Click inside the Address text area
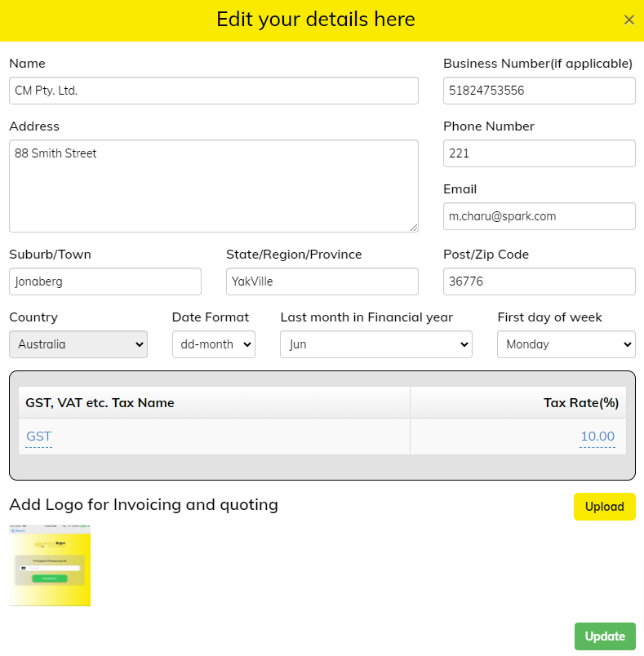This screenshot has width=644, height=656. coord(213,186)
